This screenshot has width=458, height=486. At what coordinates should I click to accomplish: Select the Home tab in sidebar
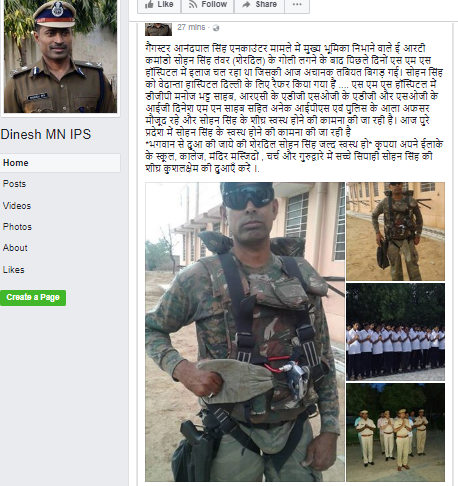(60, 163)
